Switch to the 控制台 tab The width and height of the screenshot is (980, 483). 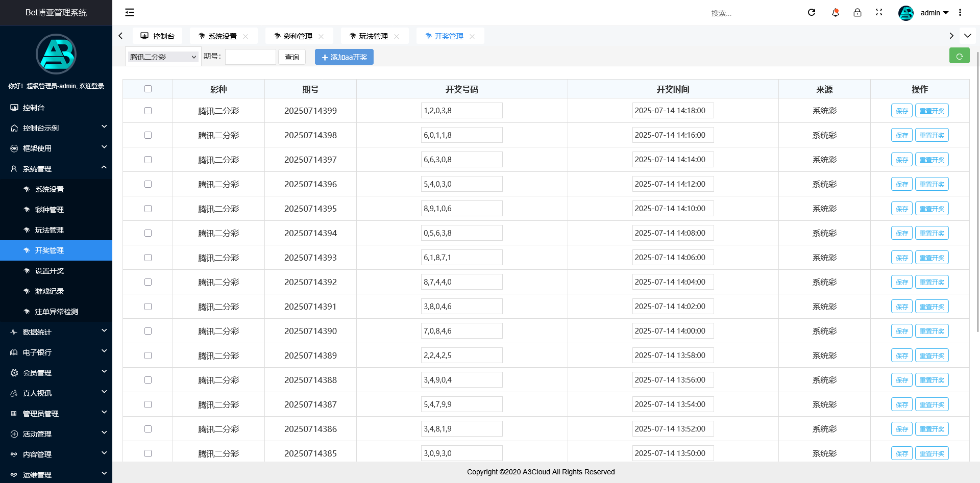[x=158, y=36]
